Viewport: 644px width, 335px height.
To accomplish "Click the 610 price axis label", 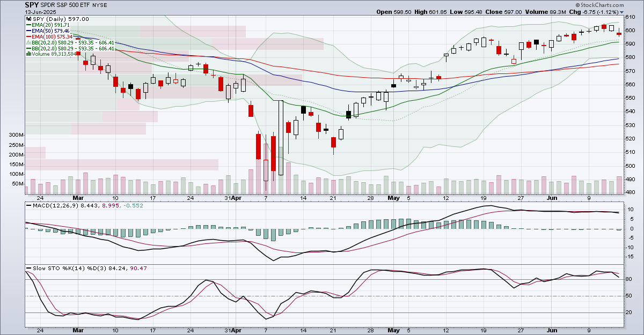I will click(631, 17).
